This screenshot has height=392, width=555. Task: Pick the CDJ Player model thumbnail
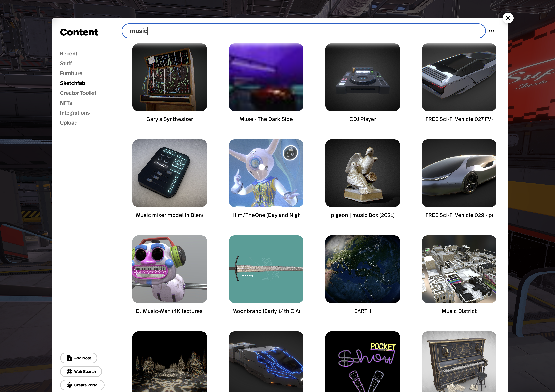(363, 77)
